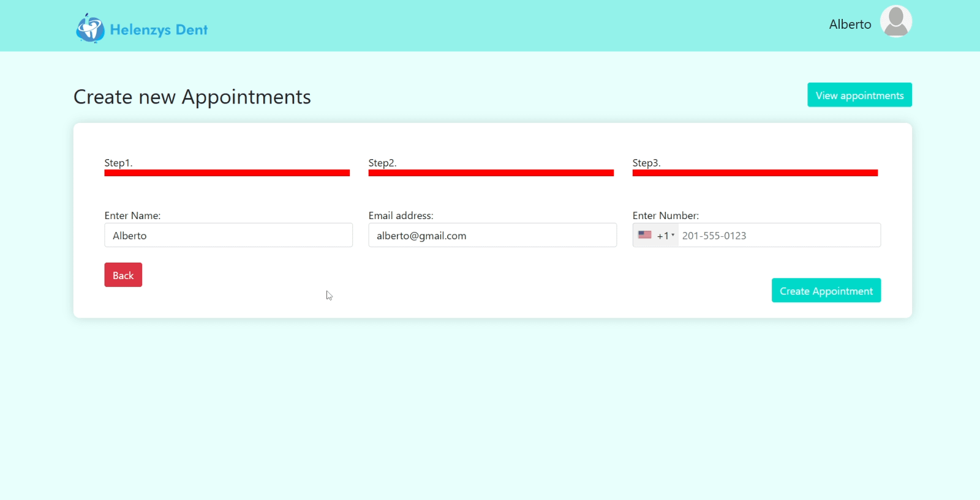This screenshot has height=500, width=980.
Task: Click into the Email address field
Action: pos(492,236)
